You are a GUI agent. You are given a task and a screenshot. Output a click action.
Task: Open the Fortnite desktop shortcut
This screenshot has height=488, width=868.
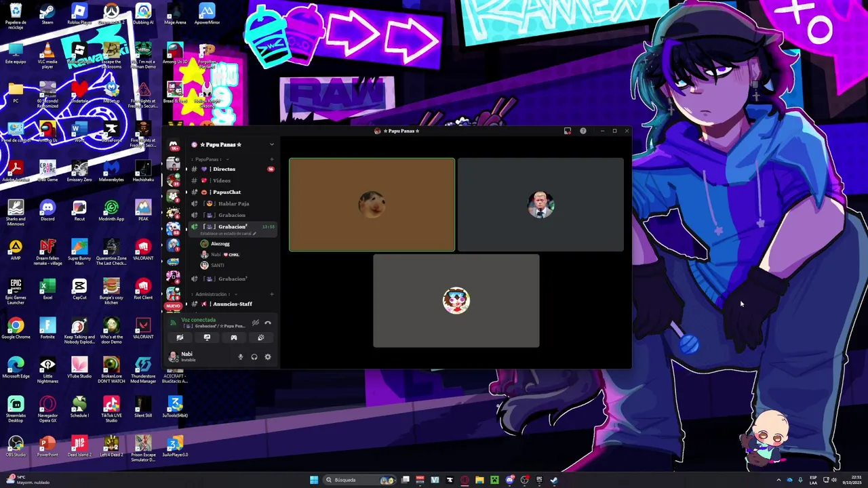coord(47,328)
